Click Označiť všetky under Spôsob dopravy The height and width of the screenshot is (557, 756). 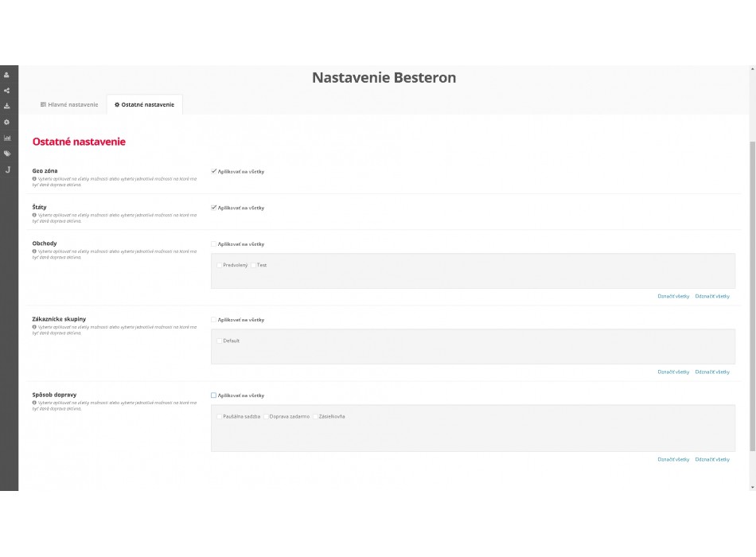point(673,460)
